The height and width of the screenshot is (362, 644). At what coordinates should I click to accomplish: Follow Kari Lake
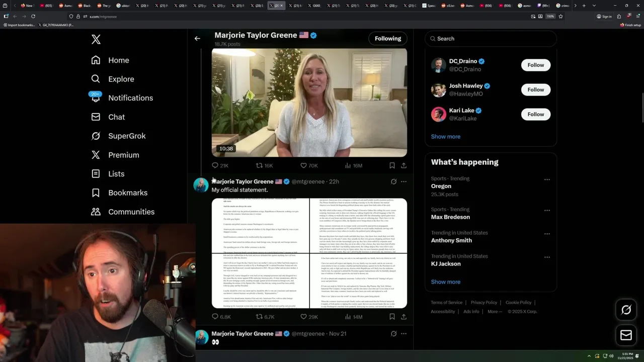(535, 114)
